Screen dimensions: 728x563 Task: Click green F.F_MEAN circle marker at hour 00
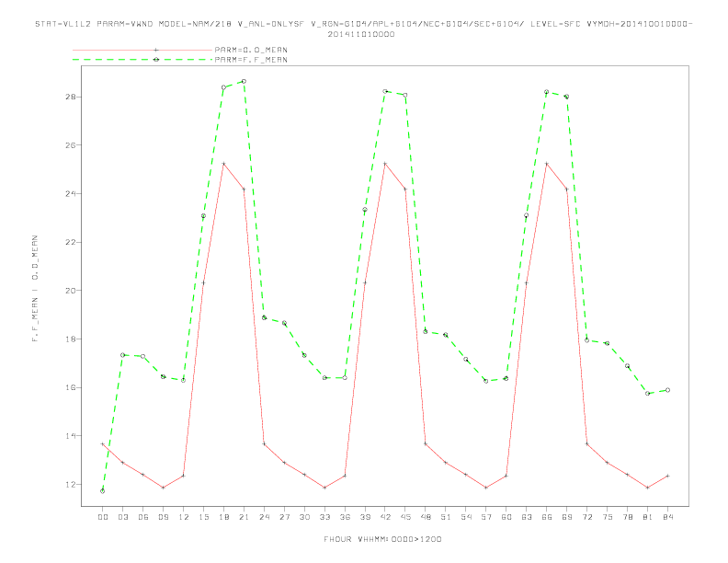click(x=103, y=491)
